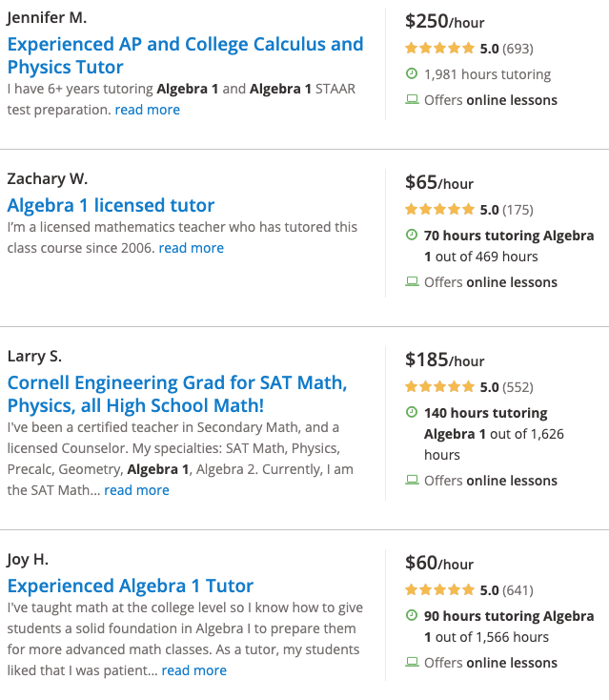This screenshot has height=700, width=609.
Task: Click Jennifer M.'s five-star rating
Action: point(439,48)
